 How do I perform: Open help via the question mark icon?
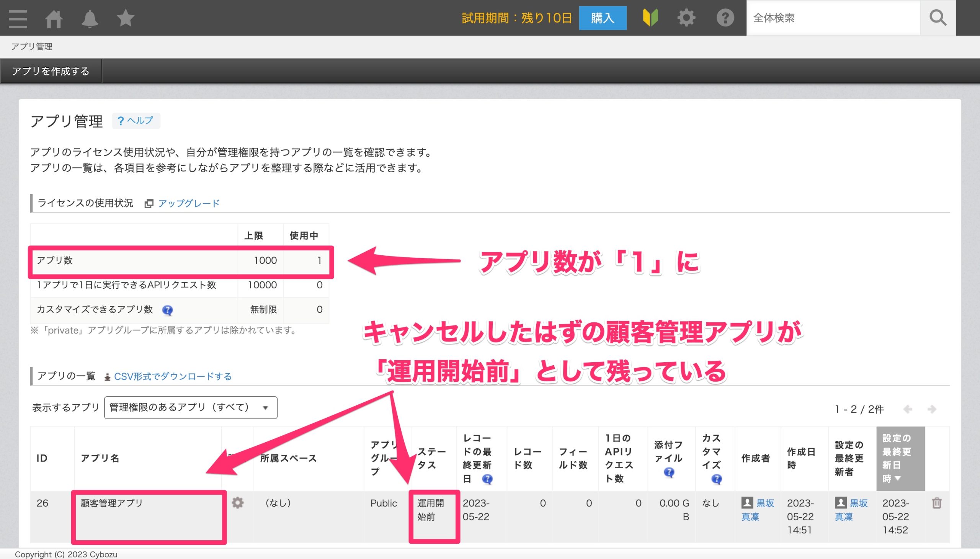725,17
